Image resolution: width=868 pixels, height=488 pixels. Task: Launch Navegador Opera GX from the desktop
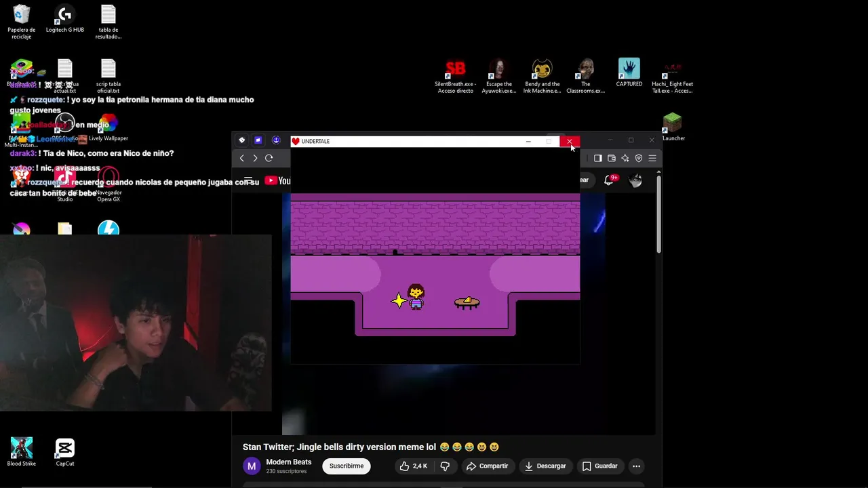108,185
